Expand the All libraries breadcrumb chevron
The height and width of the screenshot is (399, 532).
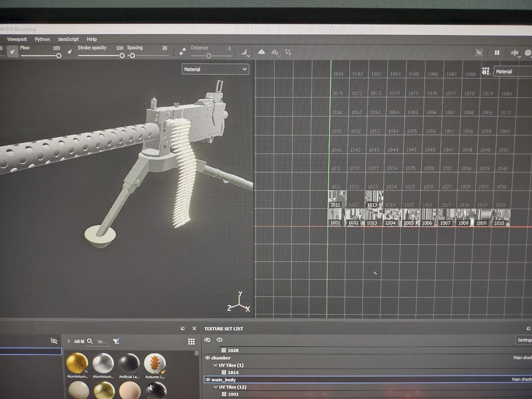coord(68,341)
